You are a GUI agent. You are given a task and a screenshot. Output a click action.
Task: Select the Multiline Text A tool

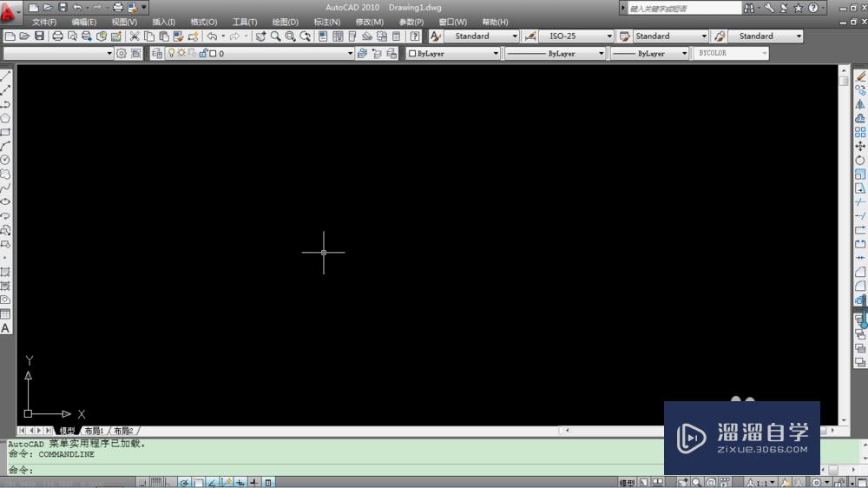coord(5,328)
